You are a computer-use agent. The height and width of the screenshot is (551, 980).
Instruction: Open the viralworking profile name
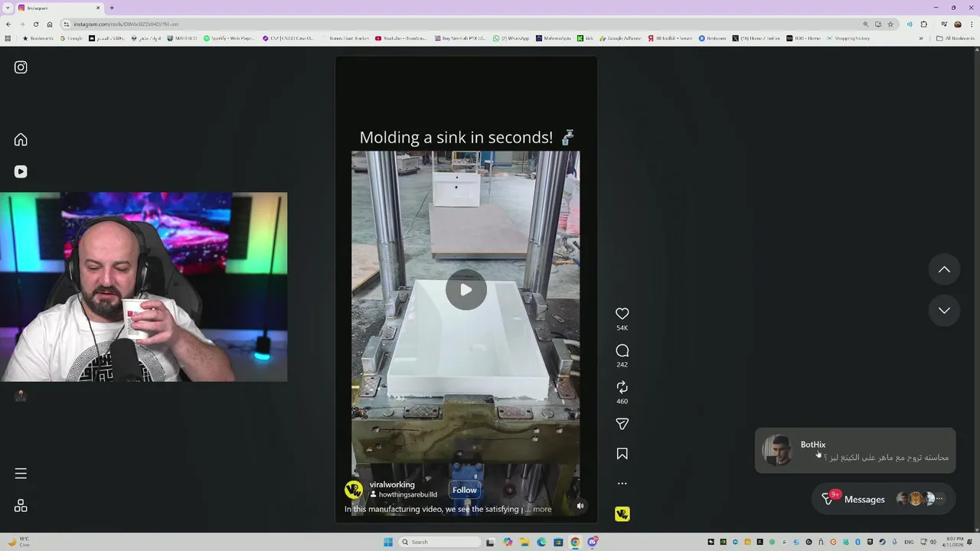coord(392,484)
